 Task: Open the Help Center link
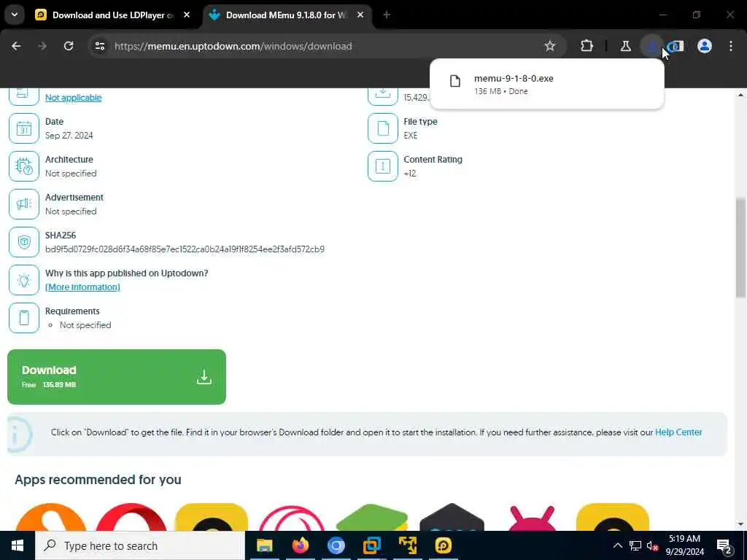[678, 432]
